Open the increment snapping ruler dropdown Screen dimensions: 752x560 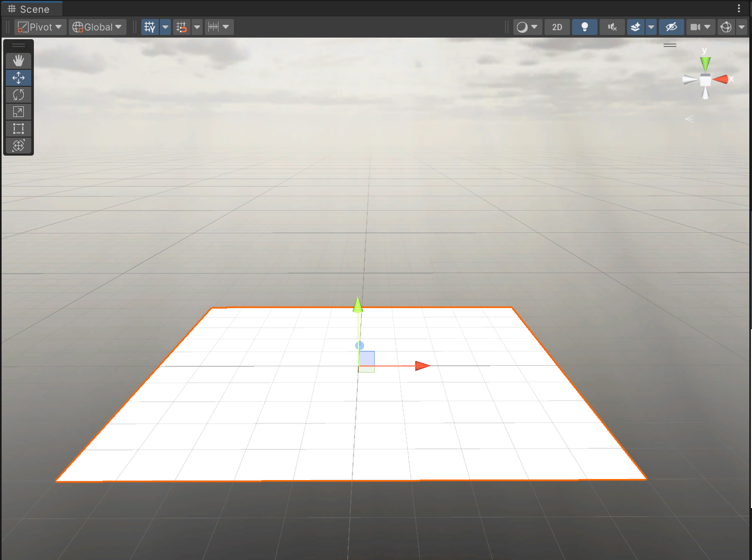tap(219, 27)
